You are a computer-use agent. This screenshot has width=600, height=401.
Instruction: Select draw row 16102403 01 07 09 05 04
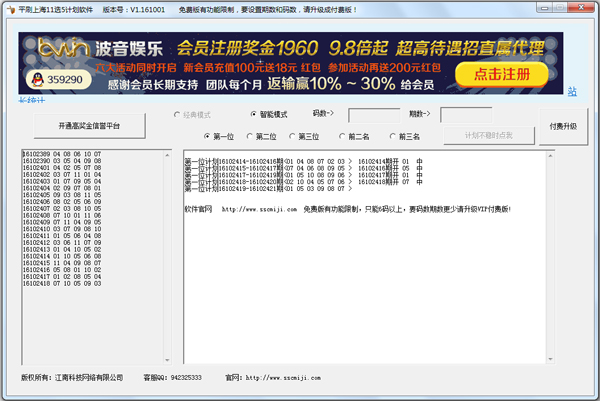click(x=62, y=181)
